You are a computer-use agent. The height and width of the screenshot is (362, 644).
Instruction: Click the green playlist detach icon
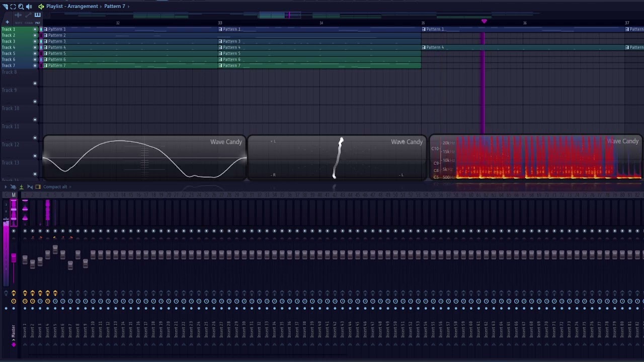(x=41, y=7)
